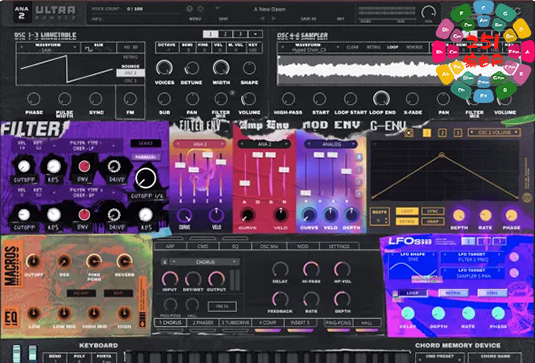Click the OSC wavetable Voices knob
This screenshot has height=363, width=535.
coord(164,68)
